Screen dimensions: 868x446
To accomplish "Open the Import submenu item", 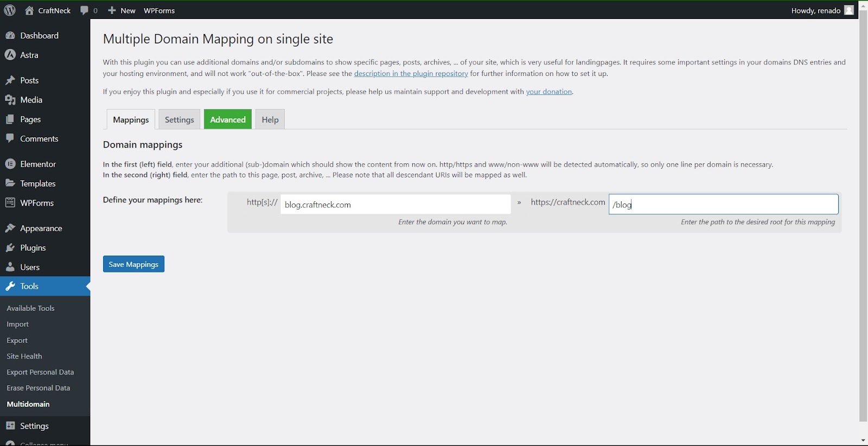I will point(17,324).
